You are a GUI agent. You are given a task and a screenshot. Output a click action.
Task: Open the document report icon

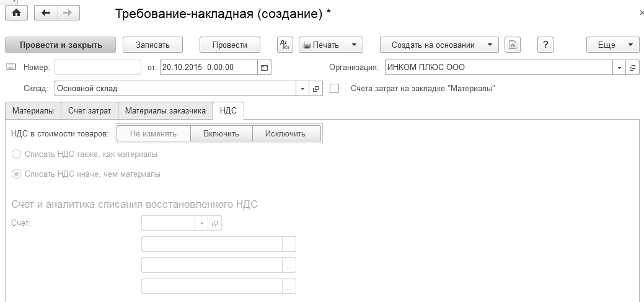513,45
